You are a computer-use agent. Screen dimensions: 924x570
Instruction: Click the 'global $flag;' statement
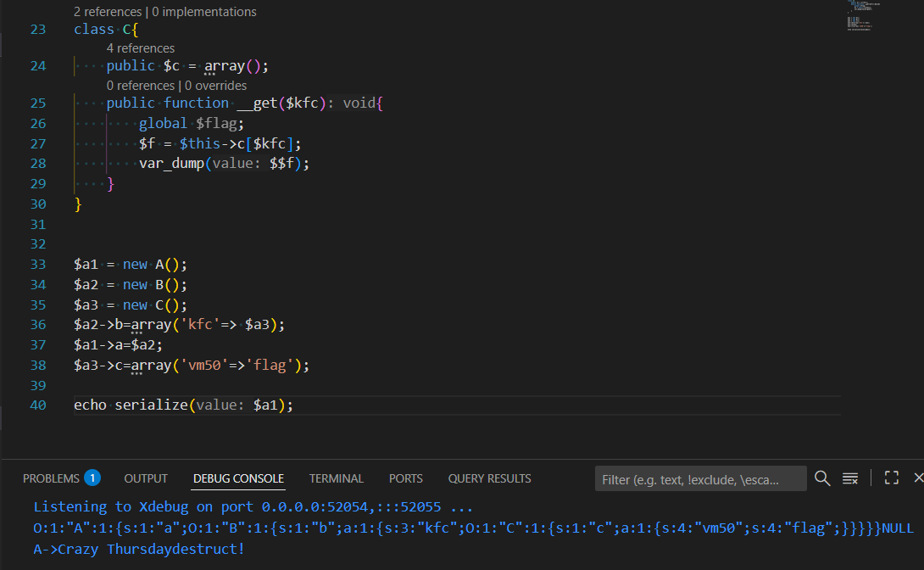pos(192,123)
